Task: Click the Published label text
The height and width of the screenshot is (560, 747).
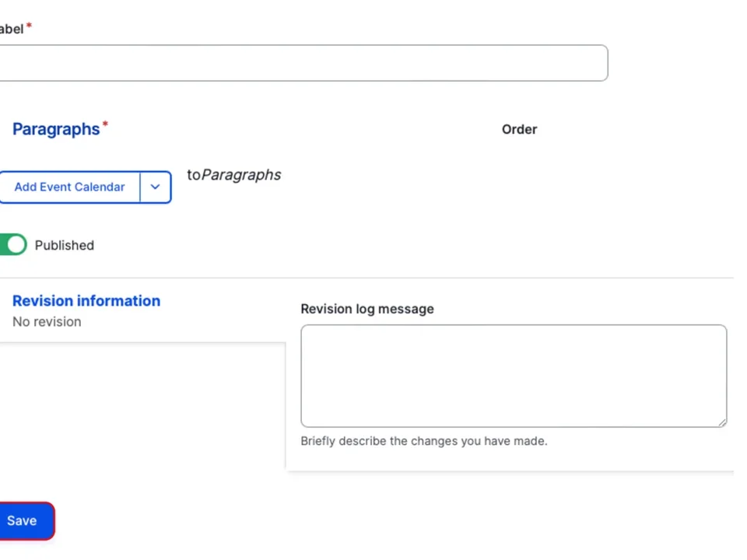Action: click(x=64, y=245)
